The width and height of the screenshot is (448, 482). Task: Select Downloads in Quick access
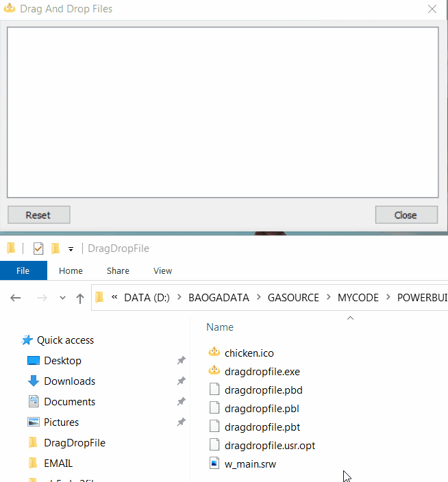click(70, 381)
